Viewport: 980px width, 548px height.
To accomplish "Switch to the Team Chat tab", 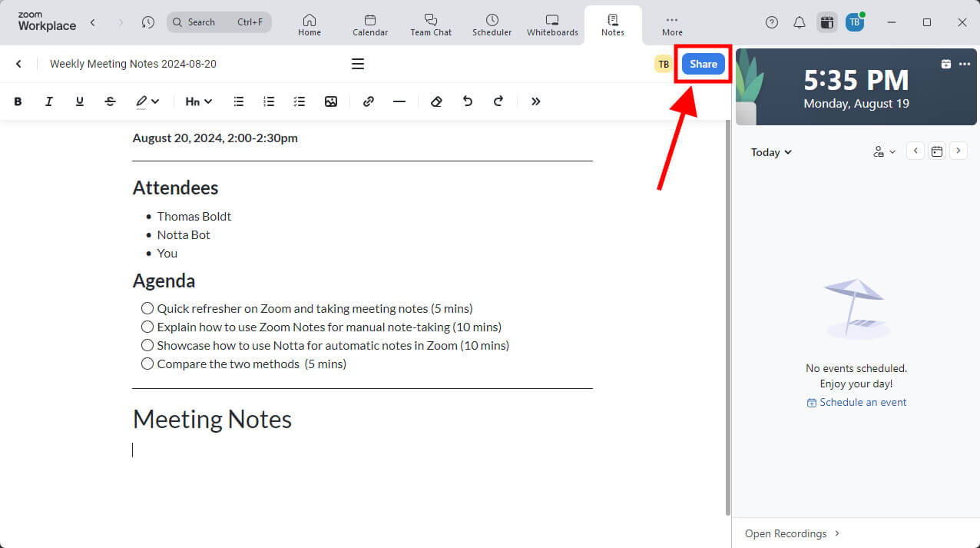I will point(431,25).
